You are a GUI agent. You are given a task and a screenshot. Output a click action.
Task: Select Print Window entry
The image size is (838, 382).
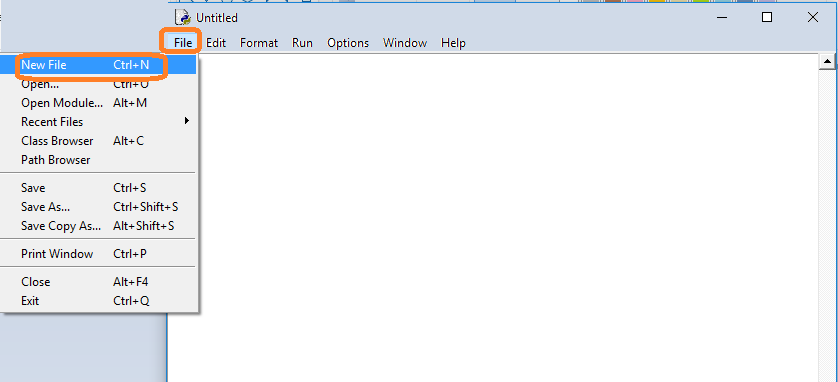pos(98,254)
